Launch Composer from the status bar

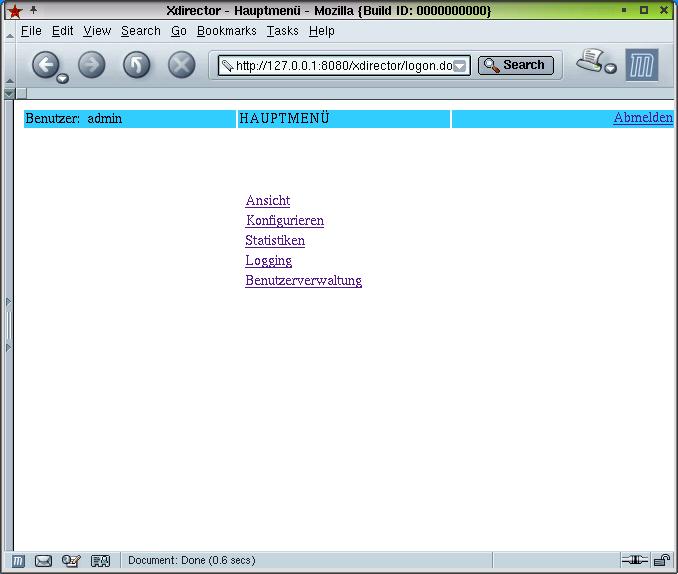tap(71, 561)
